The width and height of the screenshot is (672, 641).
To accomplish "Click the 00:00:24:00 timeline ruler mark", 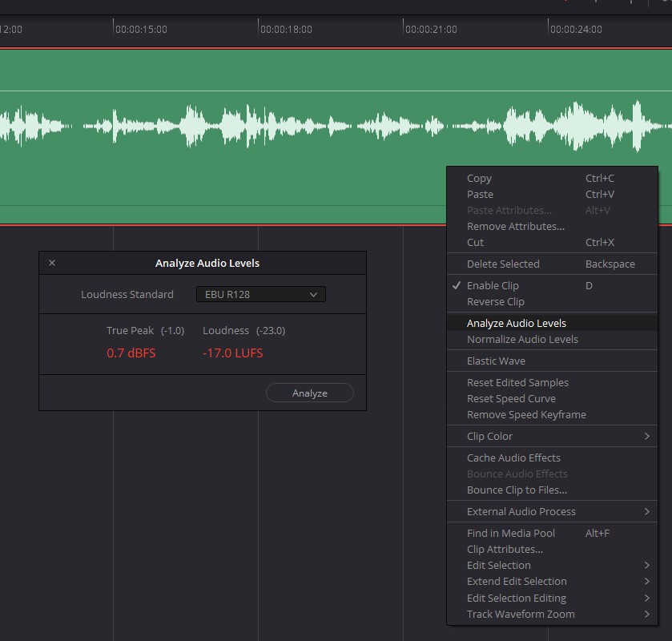I will [x=576, y=30].
